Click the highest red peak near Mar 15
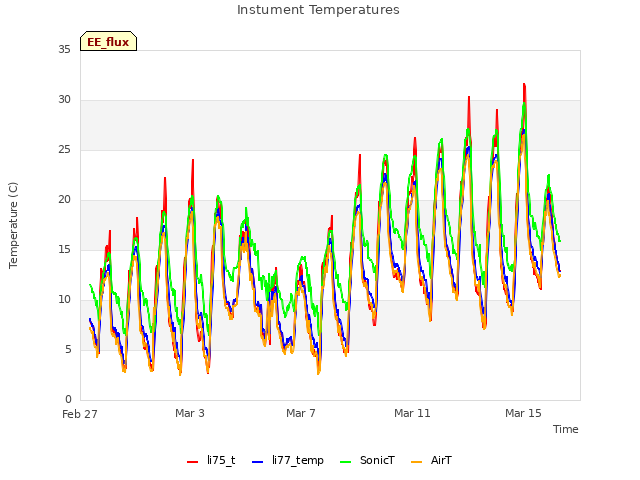640x480 pixels. click(x=524, y=84)
